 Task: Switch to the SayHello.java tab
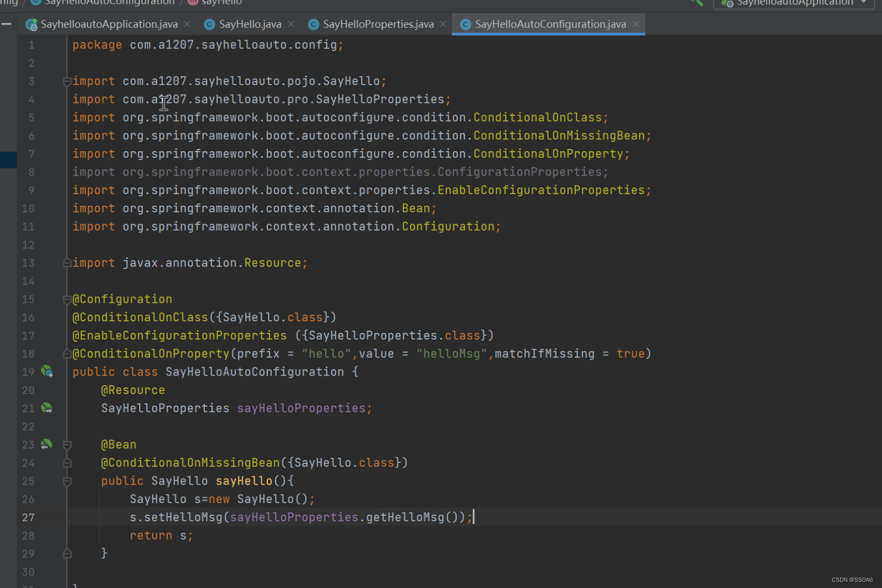[250, 24]
